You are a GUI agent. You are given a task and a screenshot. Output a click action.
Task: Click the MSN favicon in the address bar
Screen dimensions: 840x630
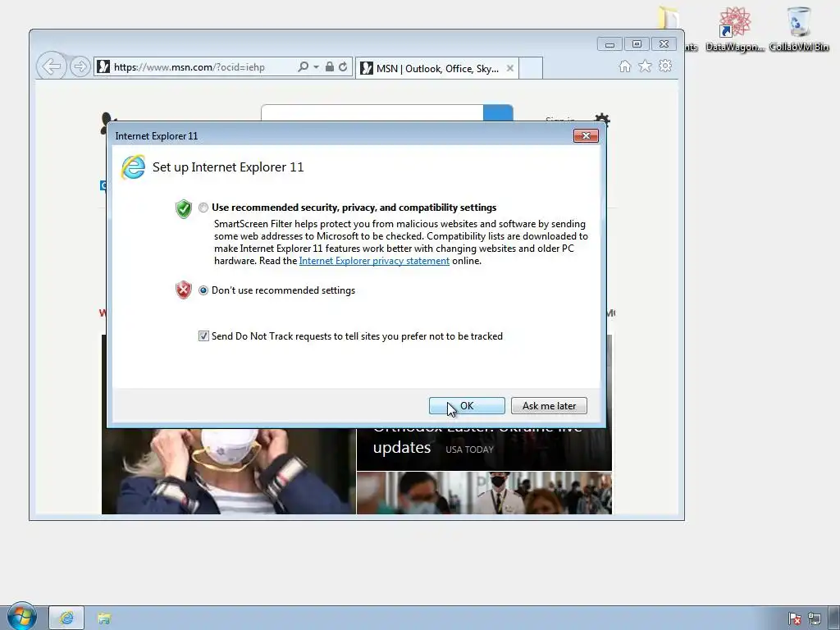pyautogui.click(x=103, y=66)
